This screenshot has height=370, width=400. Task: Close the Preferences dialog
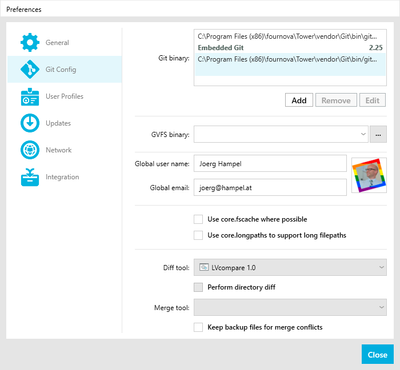[x=377, y=354]
